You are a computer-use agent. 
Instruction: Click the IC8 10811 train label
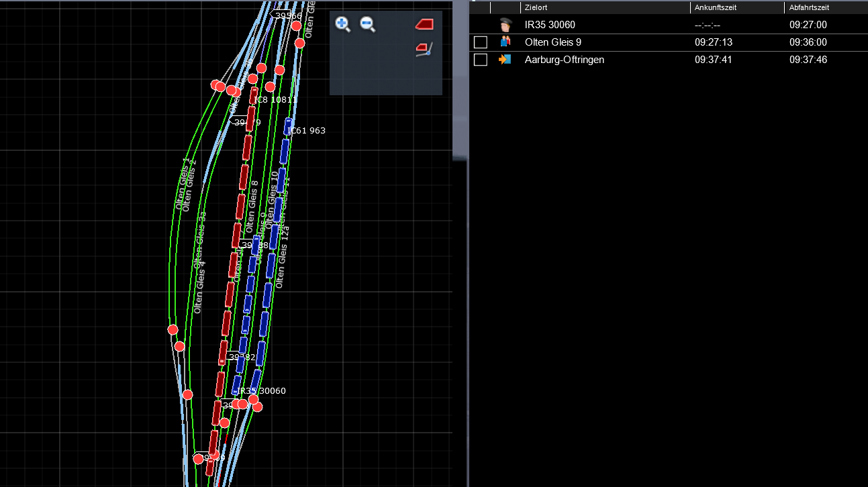276,100
